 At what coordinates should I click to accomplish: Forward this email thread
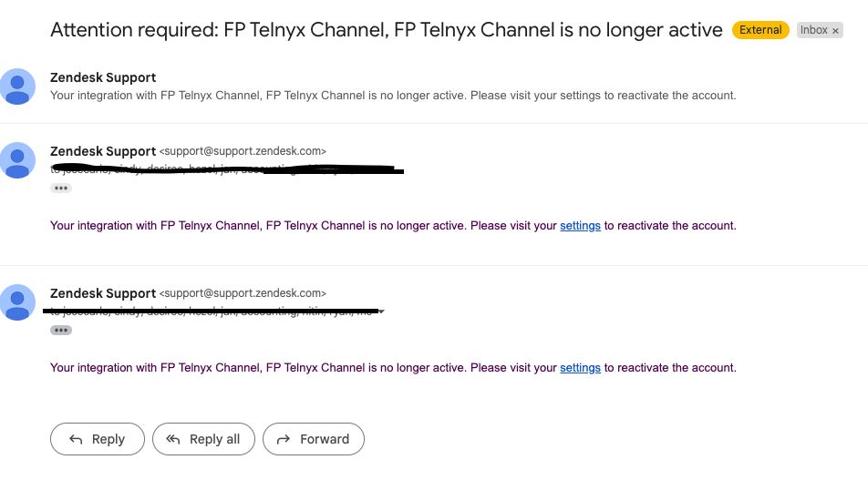coord(314,439)
